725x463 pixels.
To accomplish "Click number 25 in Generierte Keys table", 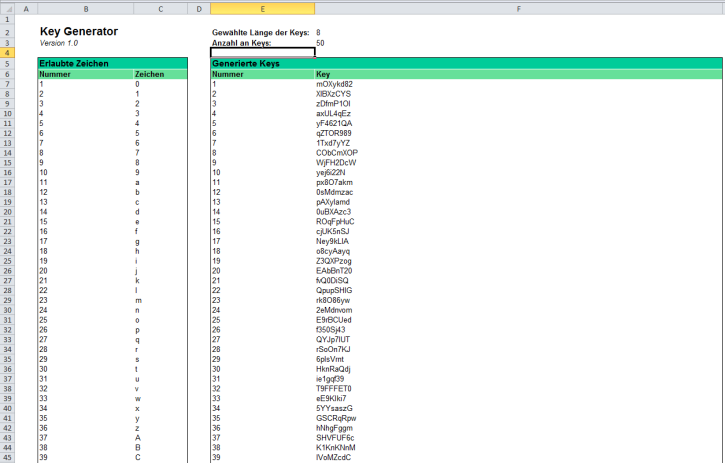I will [216, 320].
